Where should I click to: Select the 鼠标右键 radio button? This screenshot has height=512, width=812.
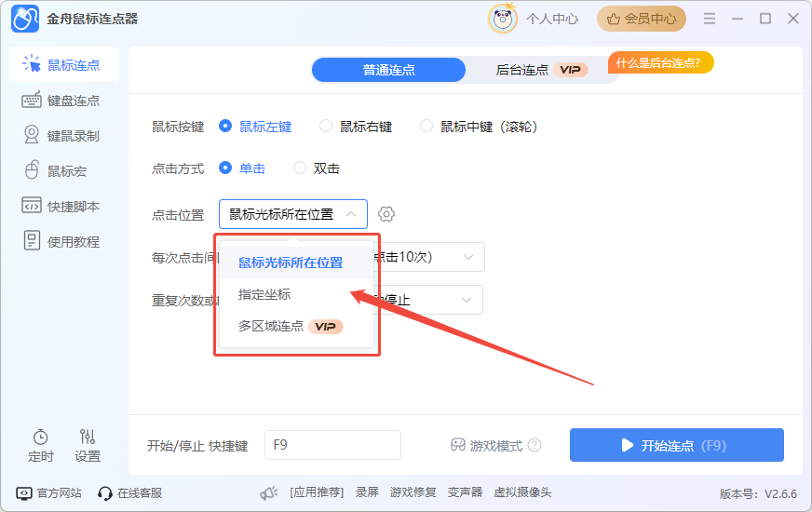pyautogui.click(x=326, y=126)
